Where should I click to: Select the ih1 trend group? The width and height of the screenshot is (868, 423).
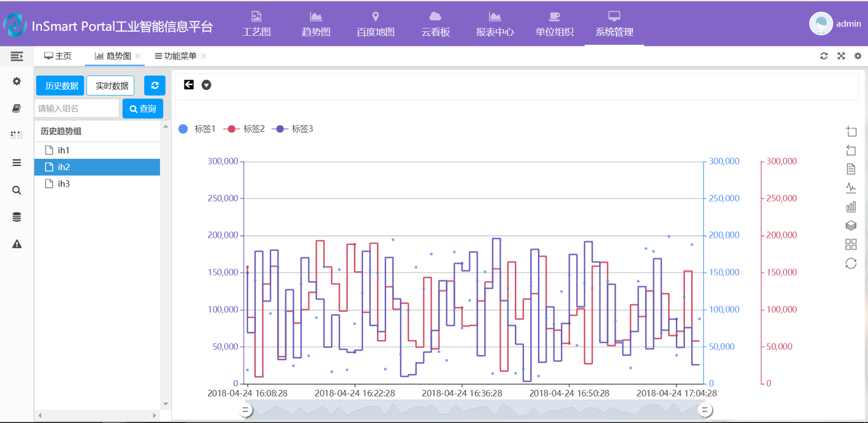tap(97, 150)
